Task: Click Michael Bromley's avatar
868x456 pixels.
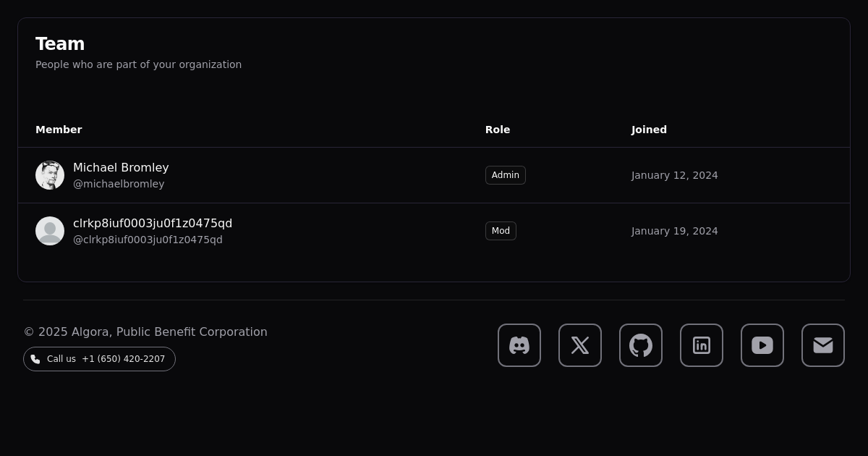Action: click(x=50, y=175)
